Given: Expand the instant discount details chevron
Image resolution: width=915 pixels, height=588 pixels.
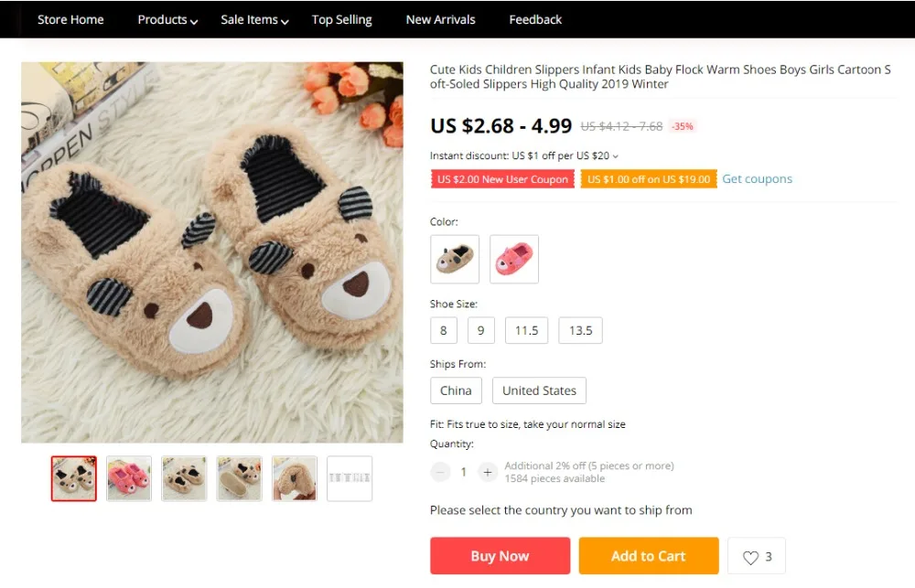Looking at the screenshot, I should point(615,156).
